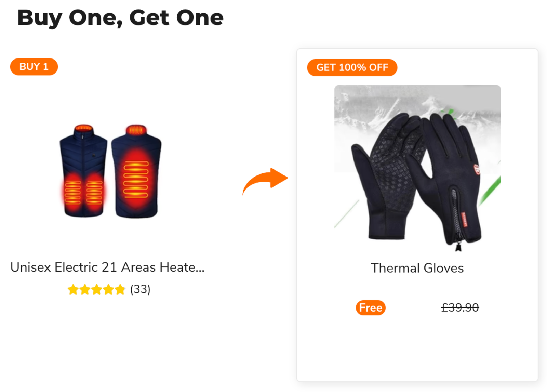The height and width of the screenshot is (392, 547).
Task: Click the crossed-out £39.90 price
Action: coord(460,308)
